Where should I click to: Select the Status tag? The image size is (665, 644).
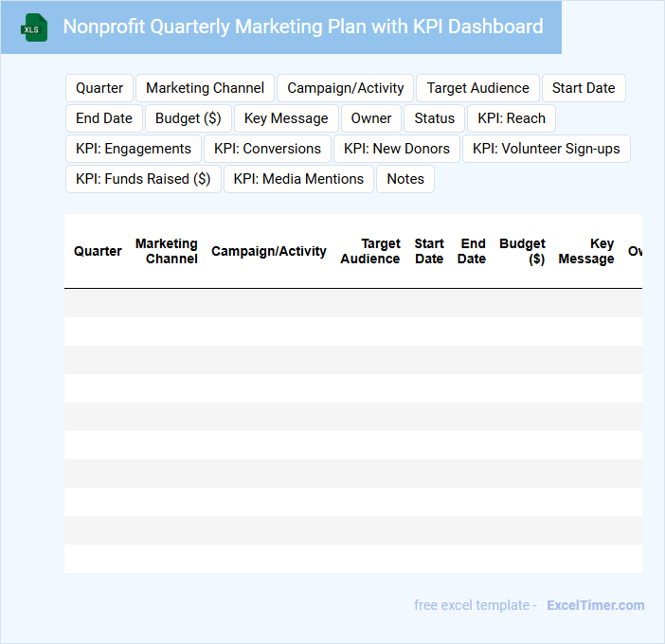coord(434,118)
